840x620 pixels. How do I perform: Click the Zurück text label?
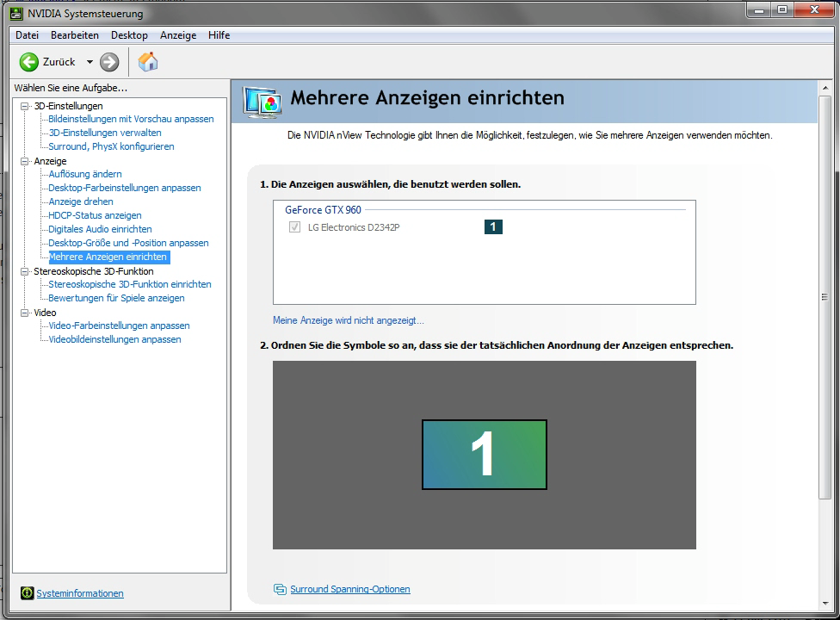click(x=59, y=62)
